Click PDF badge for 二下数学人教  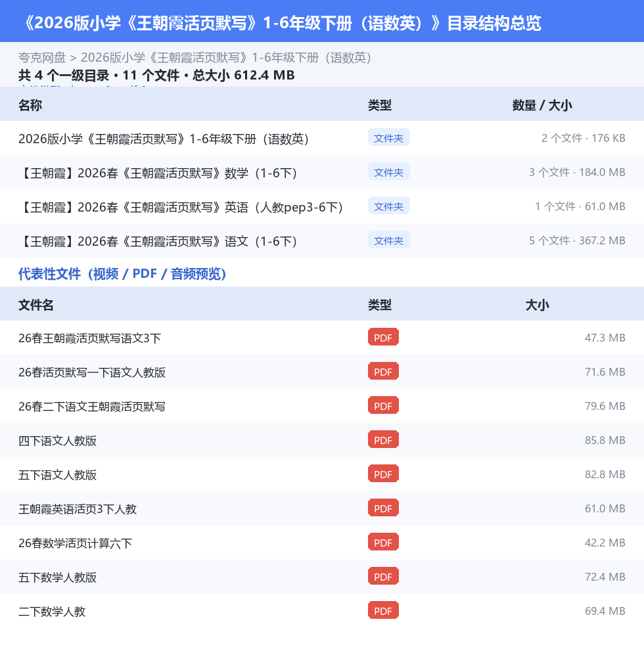click(383, 610)
